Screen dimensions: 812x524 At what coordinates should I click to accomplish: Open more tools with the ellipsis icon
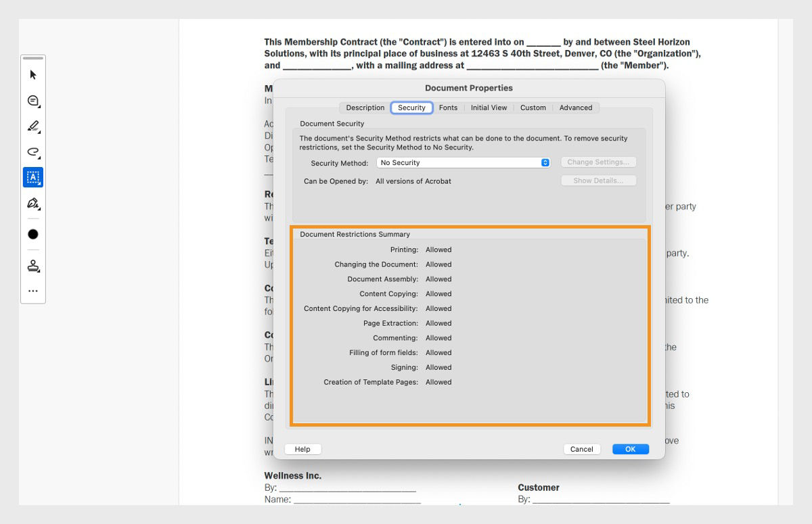coord(32,291)
